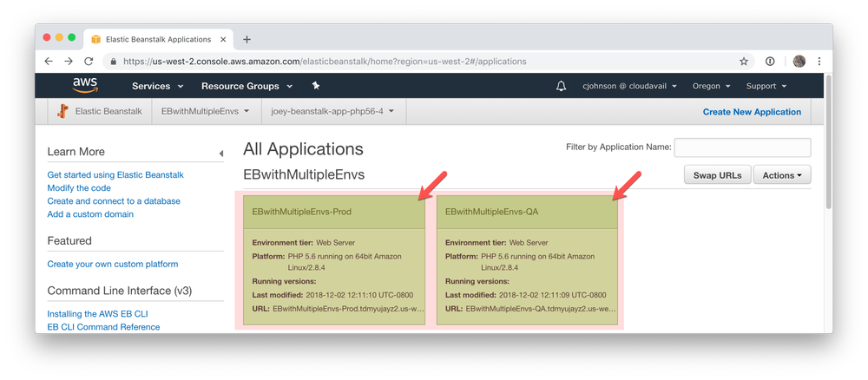Reload the page with refresh icon
The image size is (868, 380).
(x=89, y=62)
